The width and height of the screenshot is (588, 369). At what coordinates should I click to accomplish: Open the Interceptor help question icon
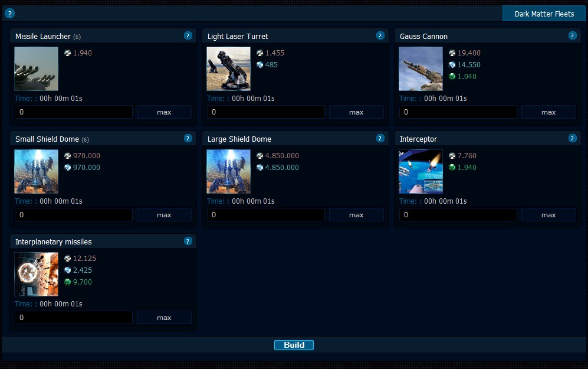572,139
